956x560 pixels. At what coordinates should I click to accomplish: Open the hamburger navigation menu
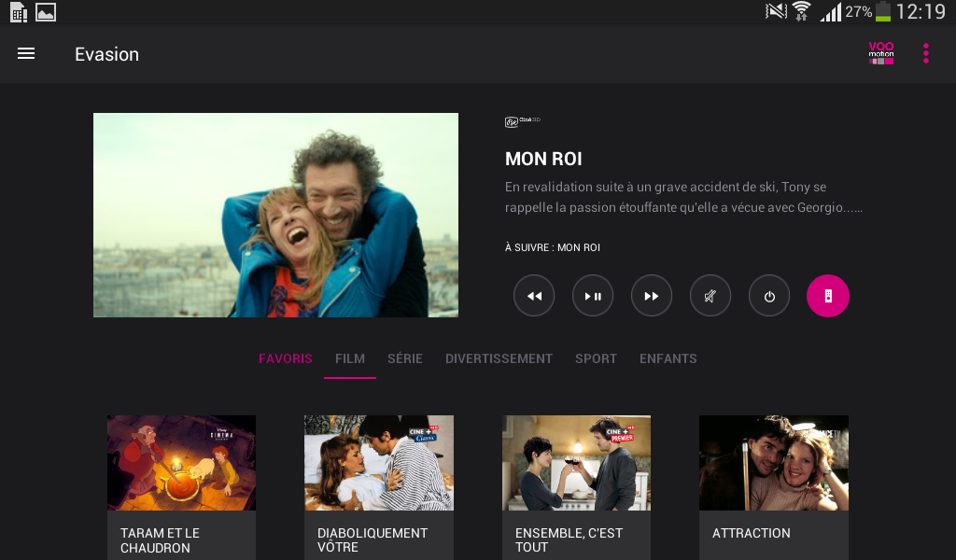pyautogui.click(x=25, y=53)
